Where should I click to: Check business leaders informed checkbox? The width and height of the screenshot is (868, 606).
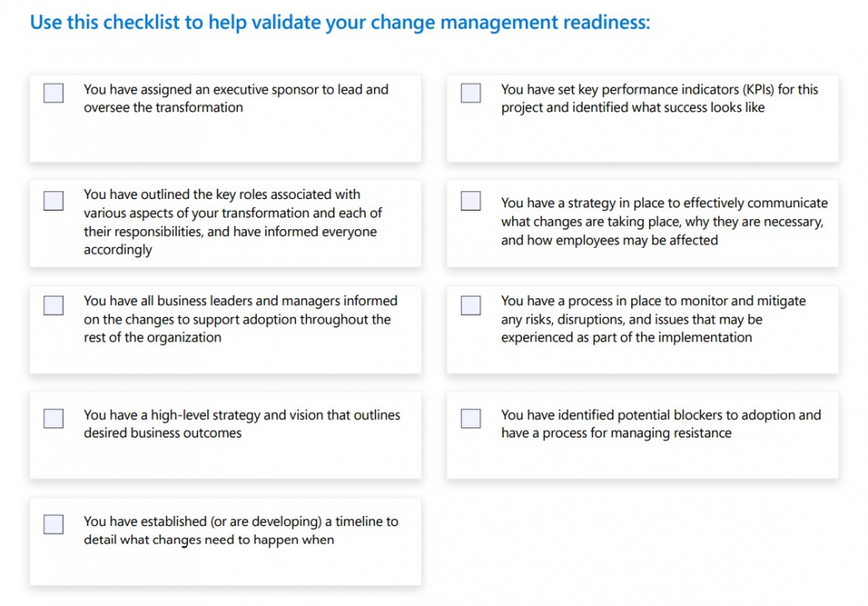[54, 305]
